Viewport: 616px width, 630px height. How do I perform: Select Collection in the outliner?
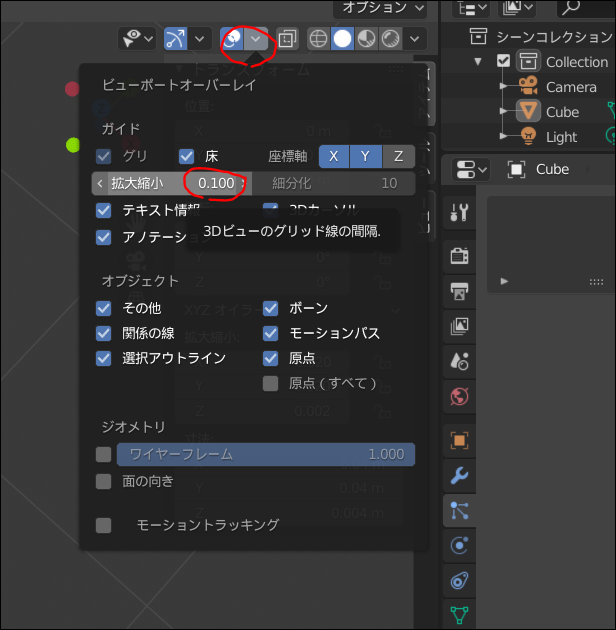click(577, 62)
